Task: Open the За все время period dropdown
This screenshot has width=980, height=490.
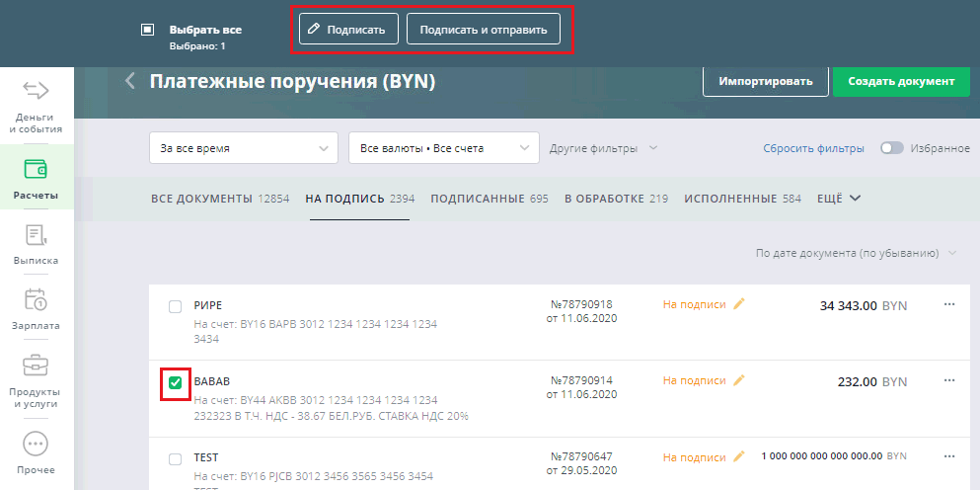Action: click(x=243, y=148)
